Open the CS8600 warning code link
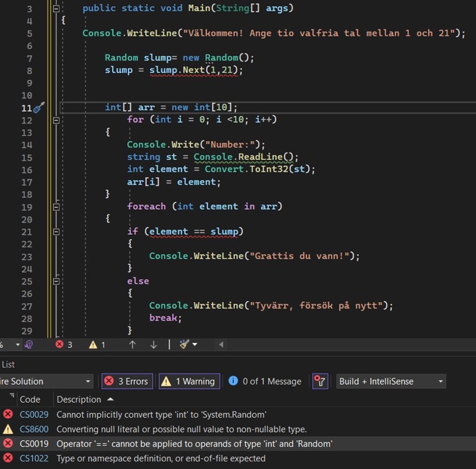This screenshot has height=469, width=476. 34,429
